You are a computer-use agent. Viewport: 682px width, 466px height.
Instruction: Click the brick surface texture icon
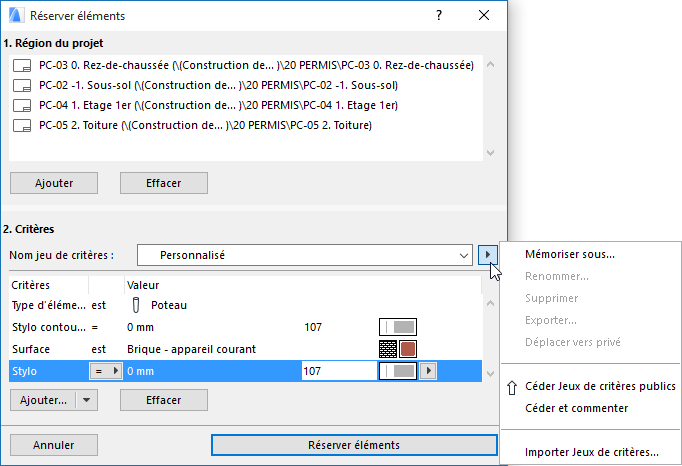point(388,349)
